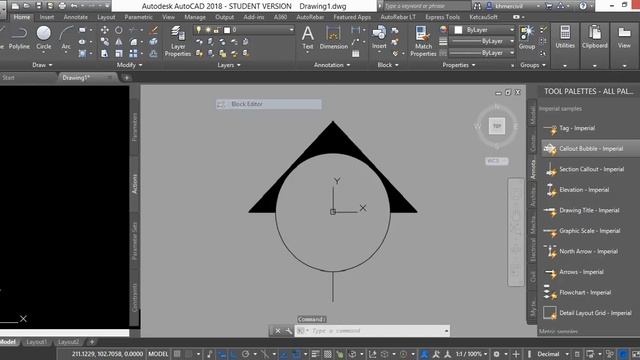The image size is (640, 360).
Task: Open the layer name dropdown list
Action: [291, 30]
